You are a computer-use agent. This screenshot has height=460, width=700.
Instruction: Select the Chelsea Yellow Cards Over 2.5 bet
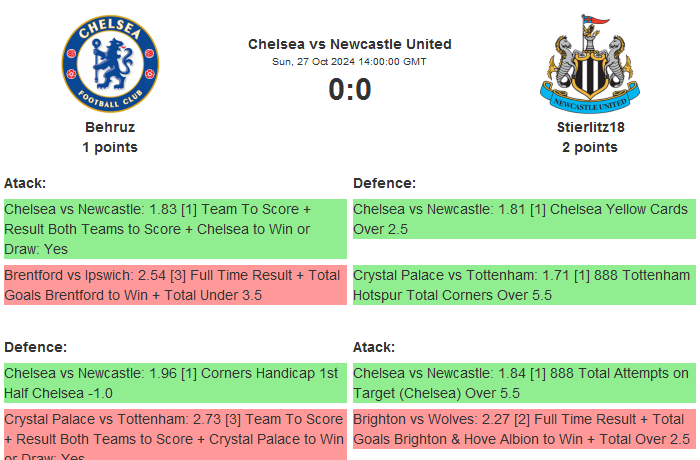(x=523, y=219)
